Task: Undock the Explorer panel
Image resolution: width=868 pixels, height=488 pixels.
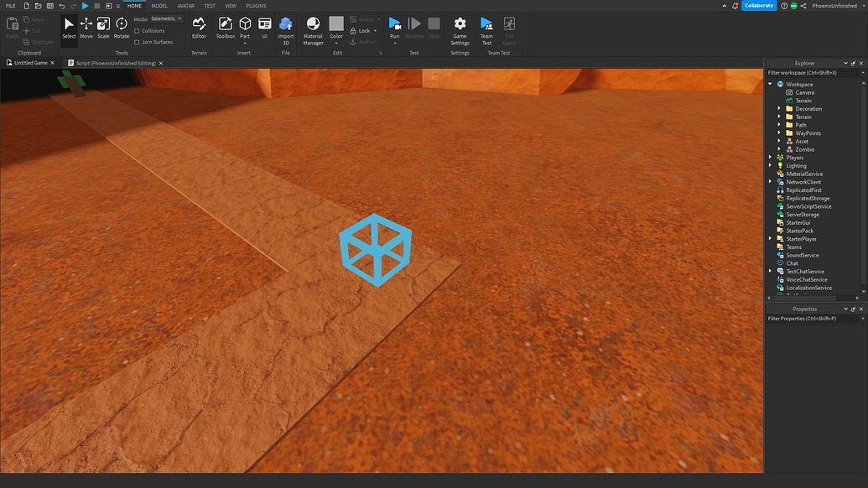Action: [853, 63]
